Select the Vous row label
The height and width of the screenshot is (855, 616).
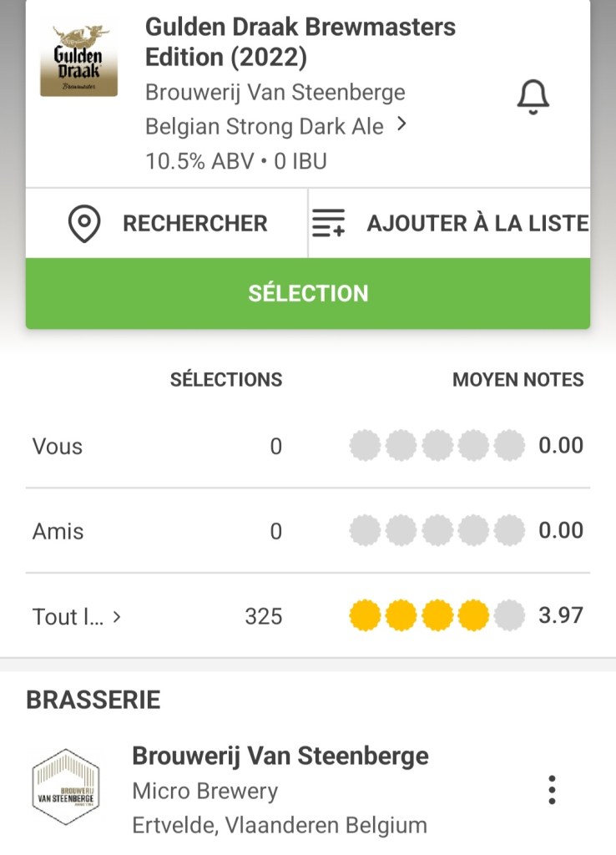58,447
